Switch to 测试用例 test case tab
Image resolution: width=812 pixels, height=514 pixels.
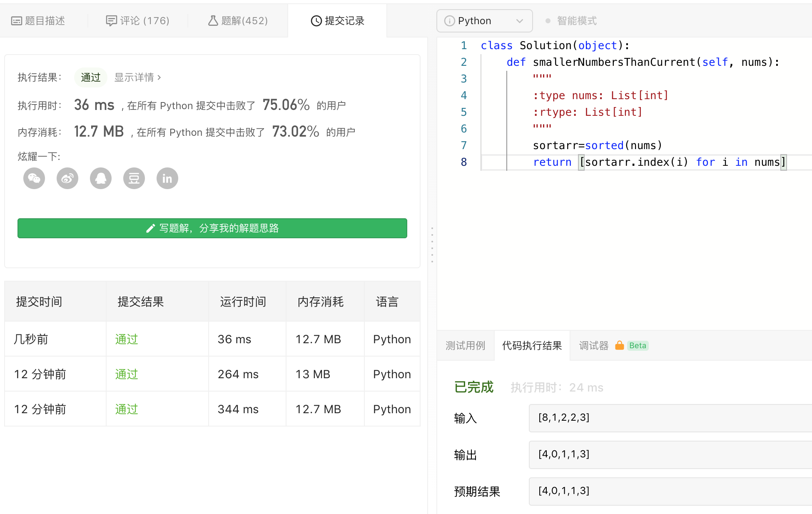tap(466, 346)
